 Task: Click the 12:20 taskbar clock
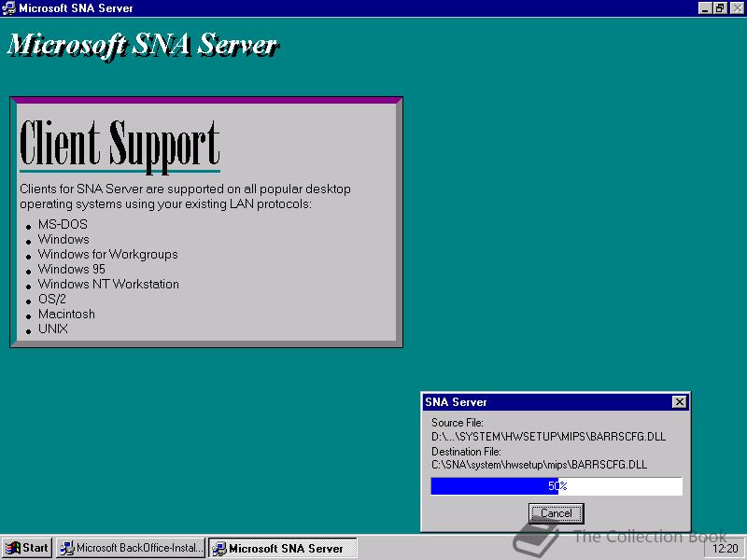(725, 549)
